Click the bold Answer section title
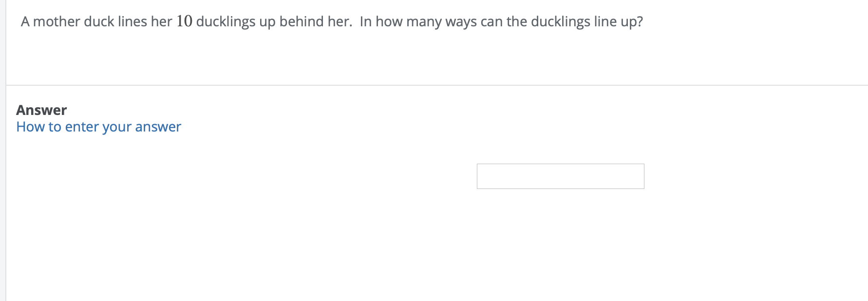This screenshot has width=868, height=301. pos(41,110)
